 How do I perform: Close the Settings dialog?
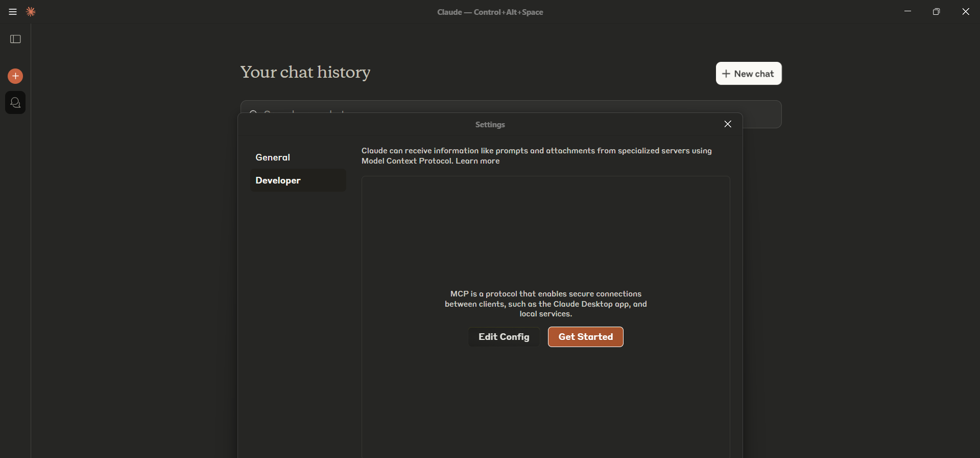click(728, 124)
